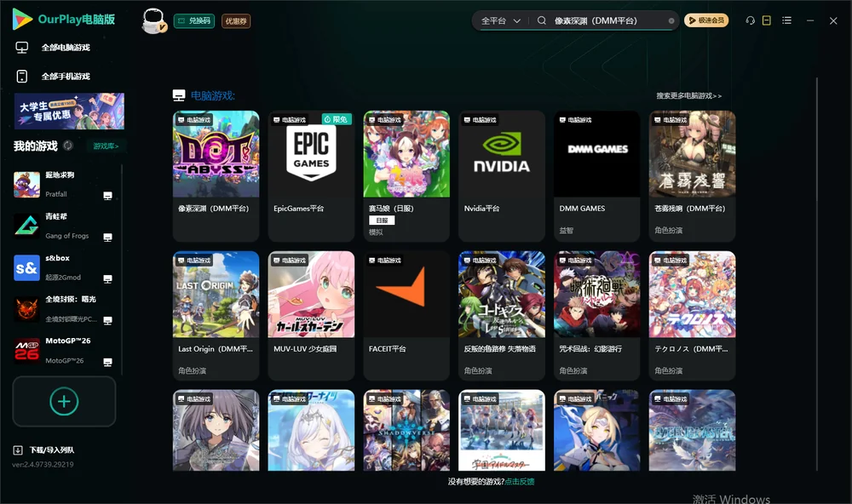Click the 点击反馈 feedback link
The image size is (852, 504).
point(520,482)
